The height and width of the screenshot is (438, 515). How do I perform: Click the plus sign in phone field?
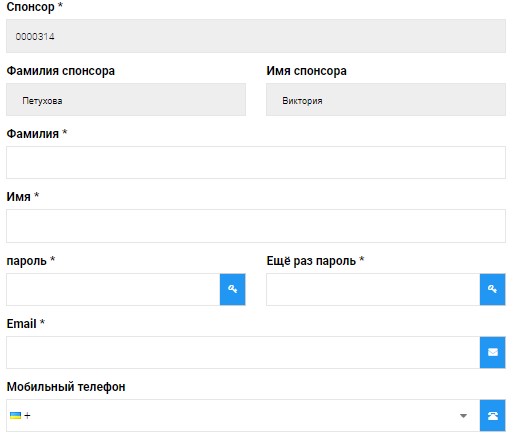click(27, 415)
